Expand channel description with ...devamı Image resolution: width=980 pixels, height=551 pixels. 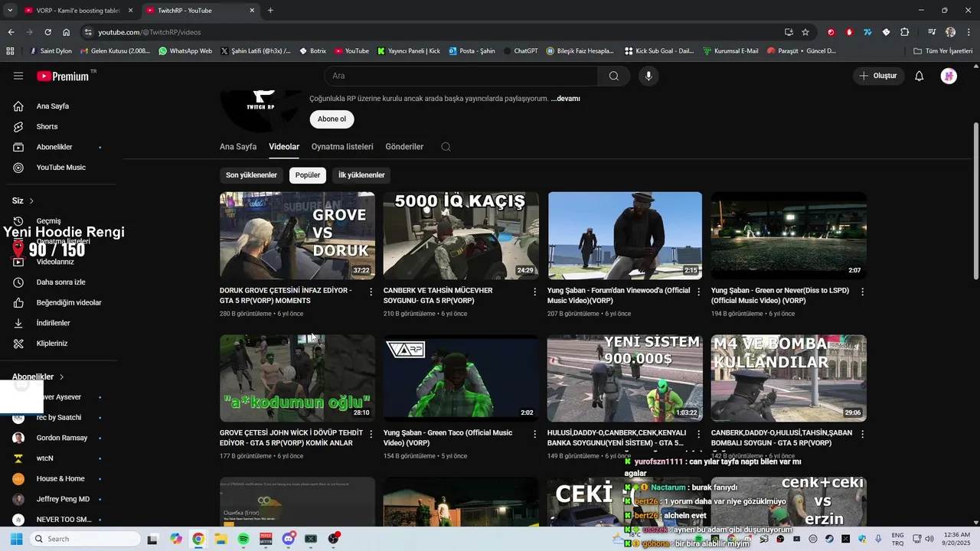[x=565, y=99]
